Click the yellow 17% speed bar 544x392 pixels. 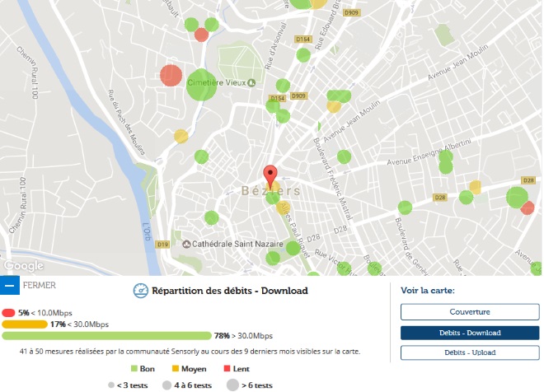(25, 324)
